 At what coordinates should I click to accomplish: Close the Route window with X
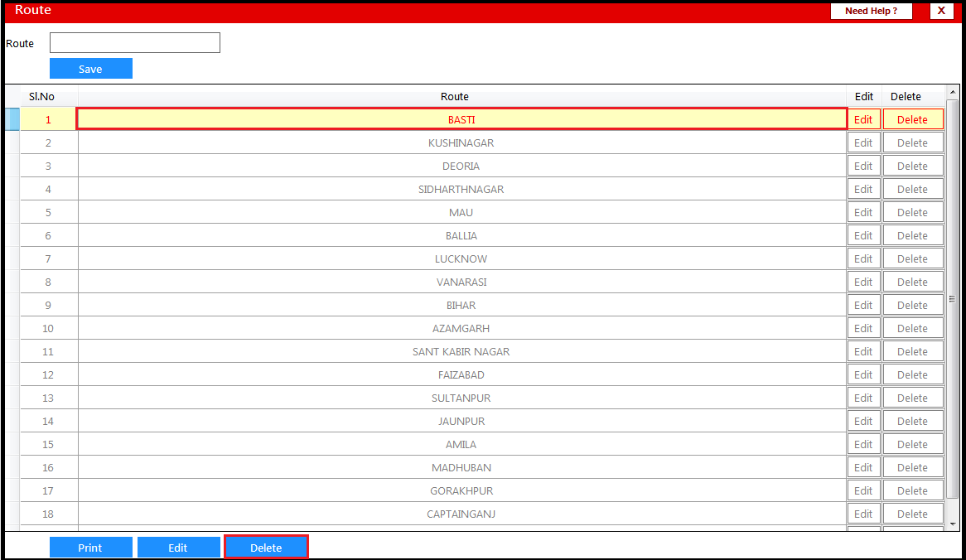941,11
